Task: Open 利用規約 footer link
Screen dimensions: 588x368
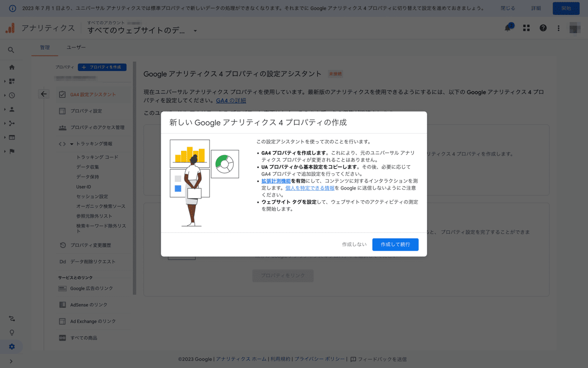Action: coord(280,359)
